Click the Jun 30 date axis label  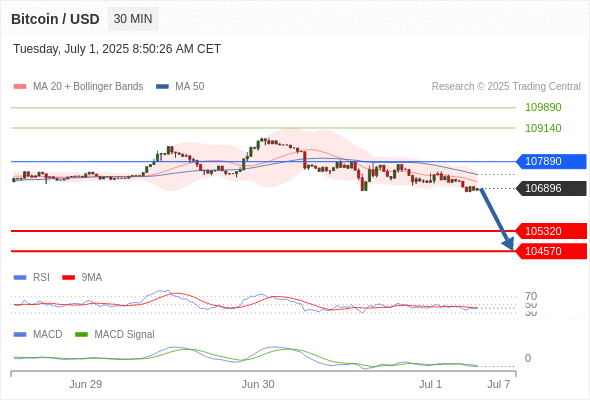(258, 384)
